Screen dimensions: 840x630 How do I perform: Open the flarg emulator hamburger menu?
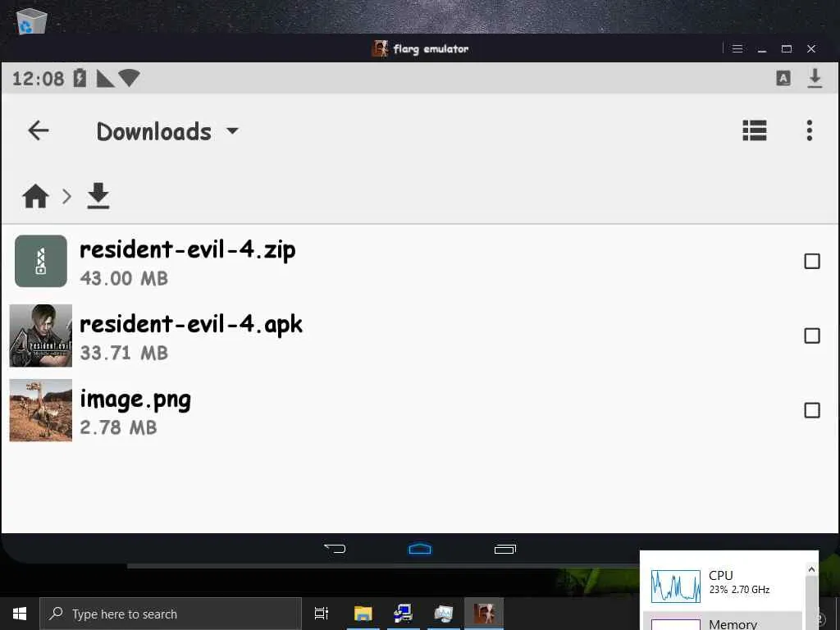737,48
